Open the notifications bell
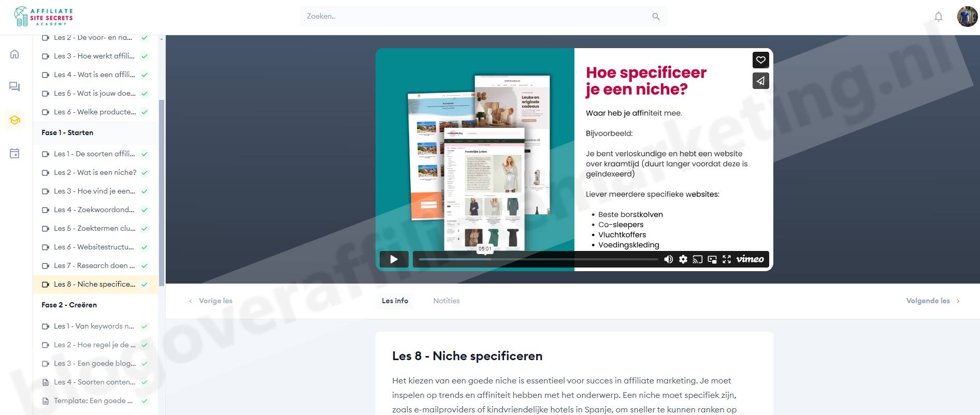 tap(938, 17)
